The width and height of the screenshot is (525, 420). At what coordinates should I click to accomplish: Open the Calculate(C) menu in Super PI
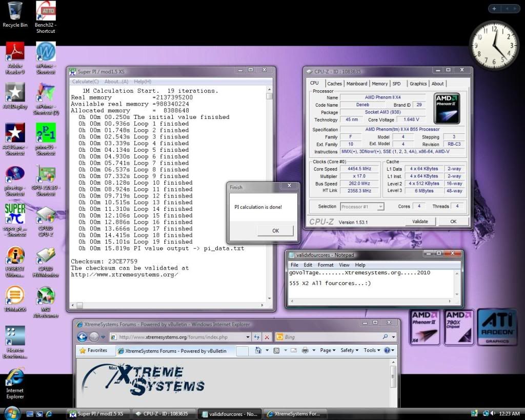coord(86,82)
